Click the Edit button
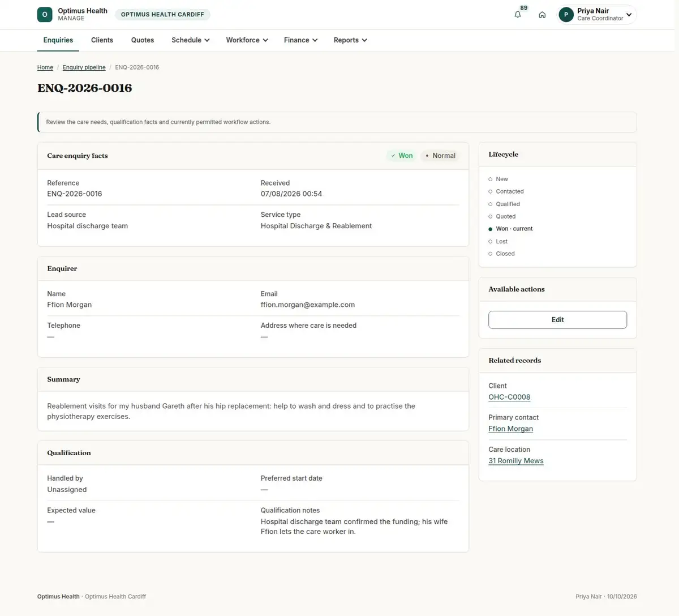 click(x=557, y=320)
